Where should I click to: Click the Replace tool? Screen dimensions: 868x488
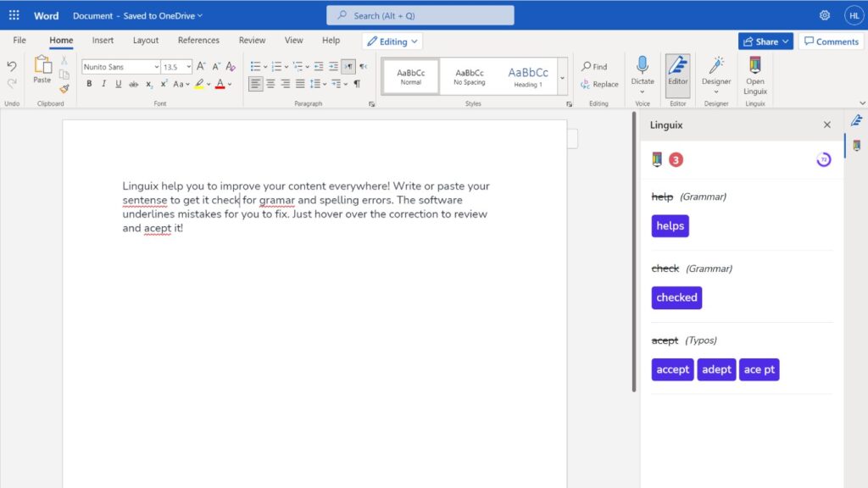click(604, 84)
